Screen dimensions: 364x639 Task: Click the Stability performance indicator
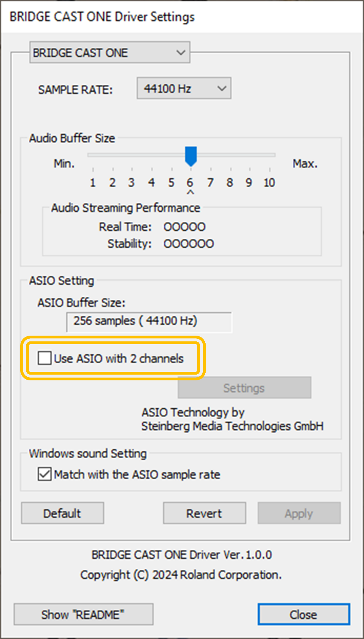click(188, 243)
